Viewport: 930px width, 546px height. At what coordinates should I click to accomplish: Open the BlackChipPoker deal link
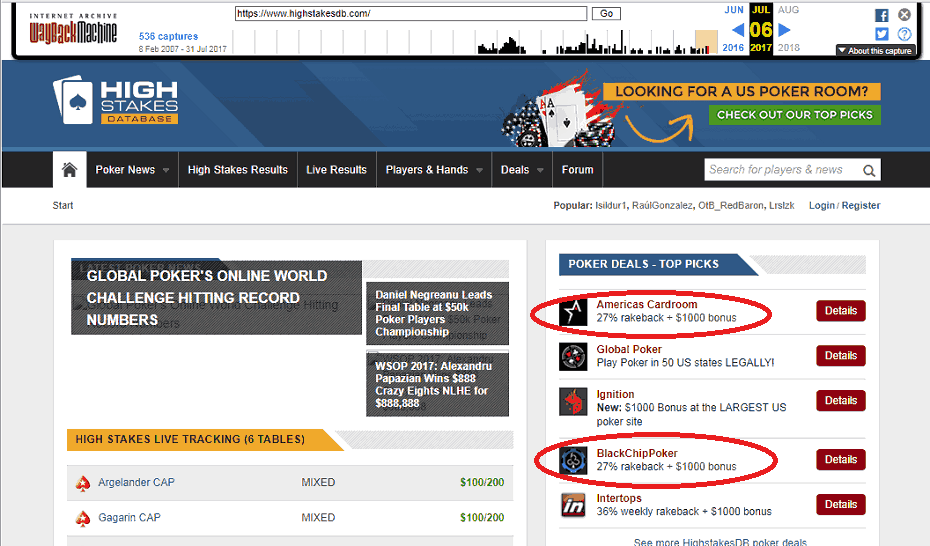(x=636, y=454)
